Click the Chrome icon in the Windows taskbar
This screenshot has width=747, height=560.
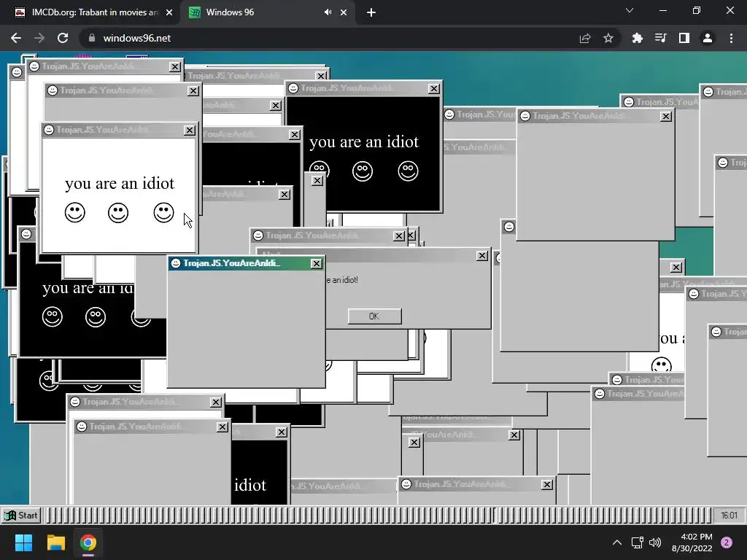(88, 542)
